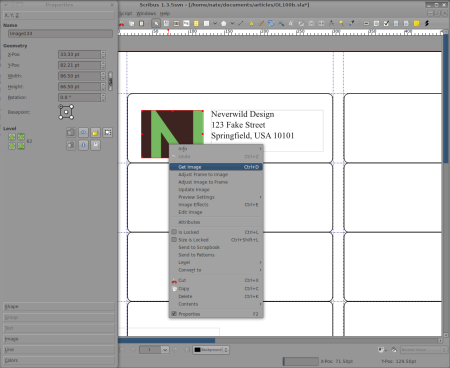Screen dimensions: 450x368
Task: Uncheck Properties in the context menu
Action: (174, 314)
